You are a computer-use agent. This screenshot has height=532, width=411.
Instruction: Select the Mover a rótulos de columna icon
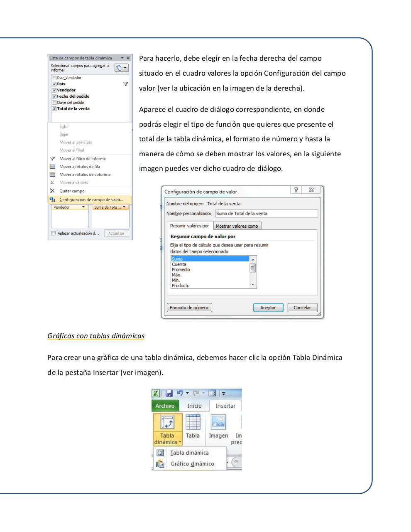52,174
